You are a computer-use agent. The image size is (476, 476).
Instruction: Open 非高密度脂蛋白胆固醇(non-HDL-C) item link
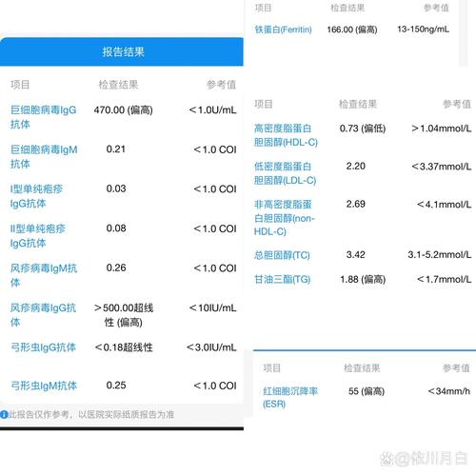tap(285, 218)
